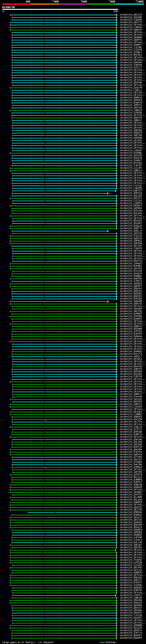The image size is (146, 644).
Task: Click the label UniRef100_C3ZYW1
Action: pyautogui.click(x=131, y=47)
